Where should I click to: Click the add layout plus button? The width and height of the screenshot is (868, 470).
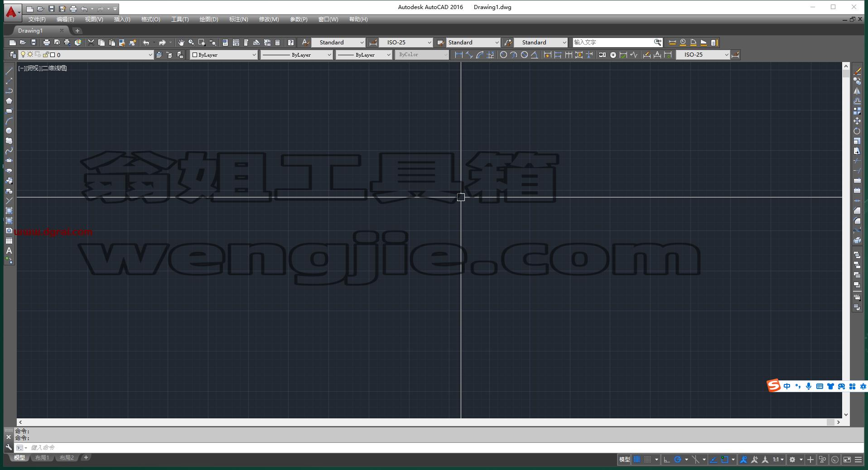86,458
